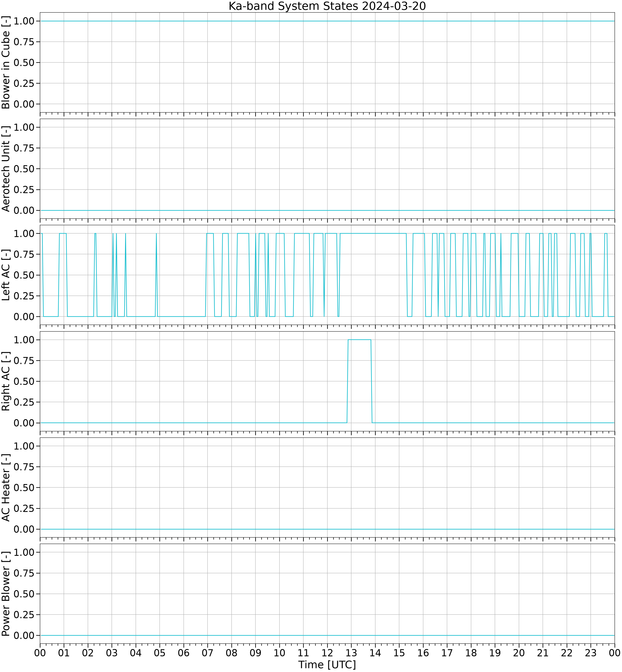Click the Aerotech Unit y-axis label
Viewport: 622px width, 672px height.
pyautogui.click(x=6, y=169)
